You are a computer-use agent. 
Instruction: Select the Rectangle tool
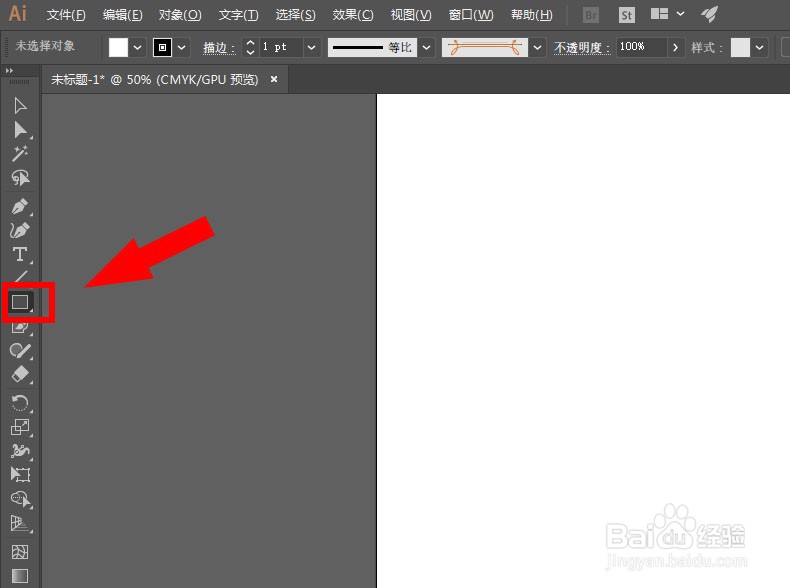coord(20,302)
